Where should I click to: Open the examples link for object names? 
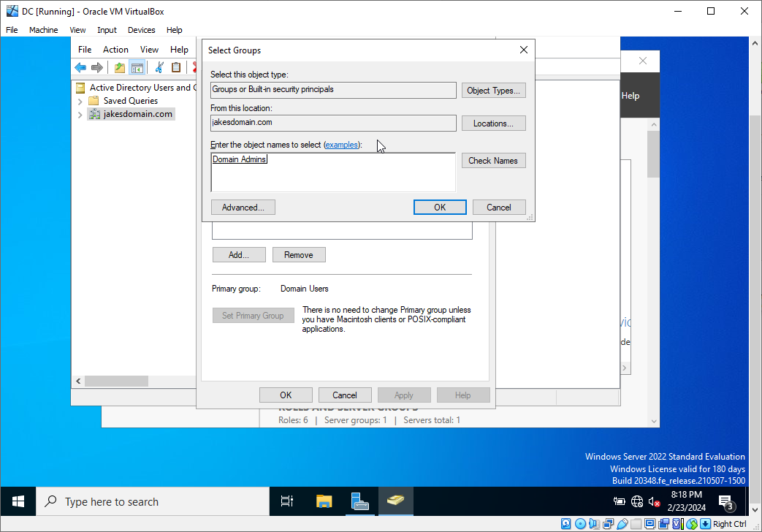tap(342, 145)
